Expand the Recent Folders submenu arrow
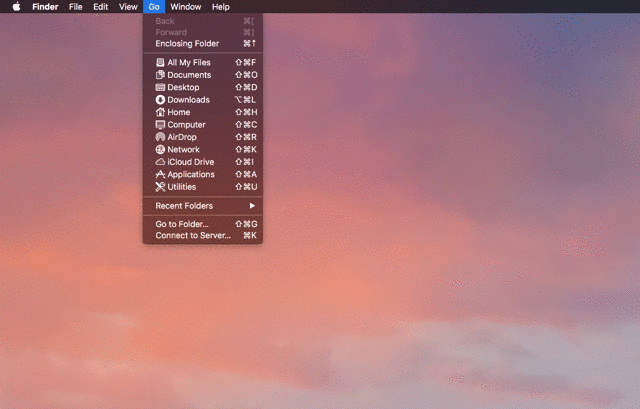 click(x=252, y=206)
